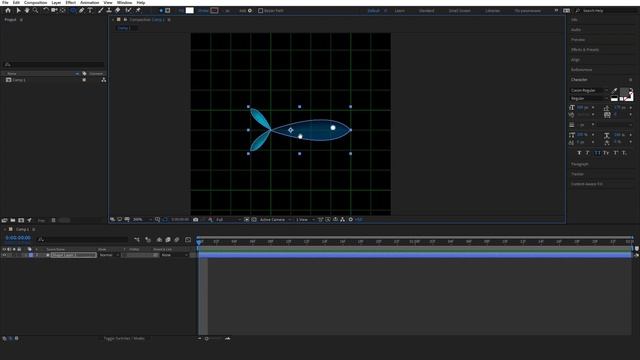Click the current time display in the timeline
The image size is (640, 360).
pos(18,238)
